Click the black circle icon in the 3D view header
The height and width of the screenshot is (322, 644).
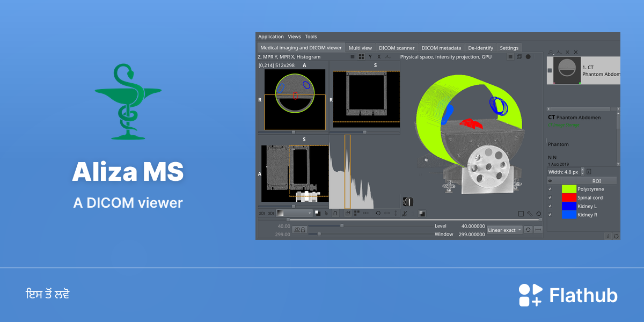click(x=528, y=56)
